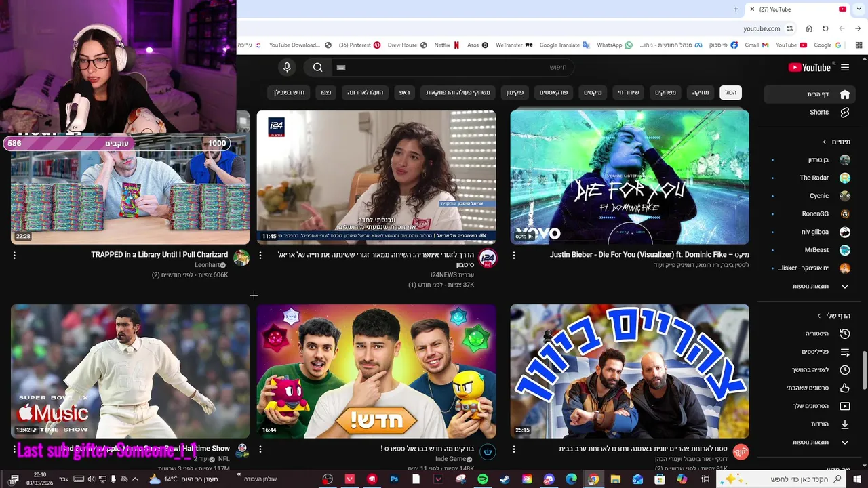The width and height of the screenshot is (868, 488).
Task: Open הסרטונים שלך your videos
Action: (810, 406)
